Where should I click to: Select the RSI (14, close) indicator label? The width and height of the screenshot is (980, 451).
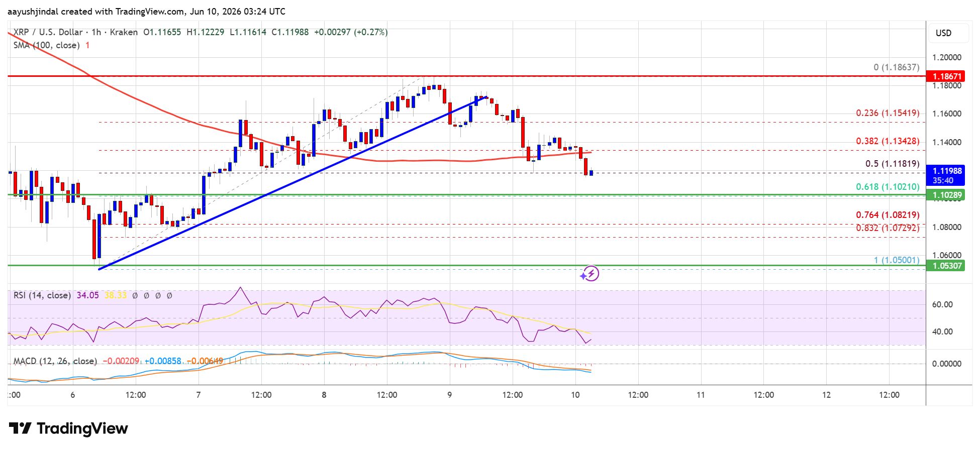(x=42, y=295)
